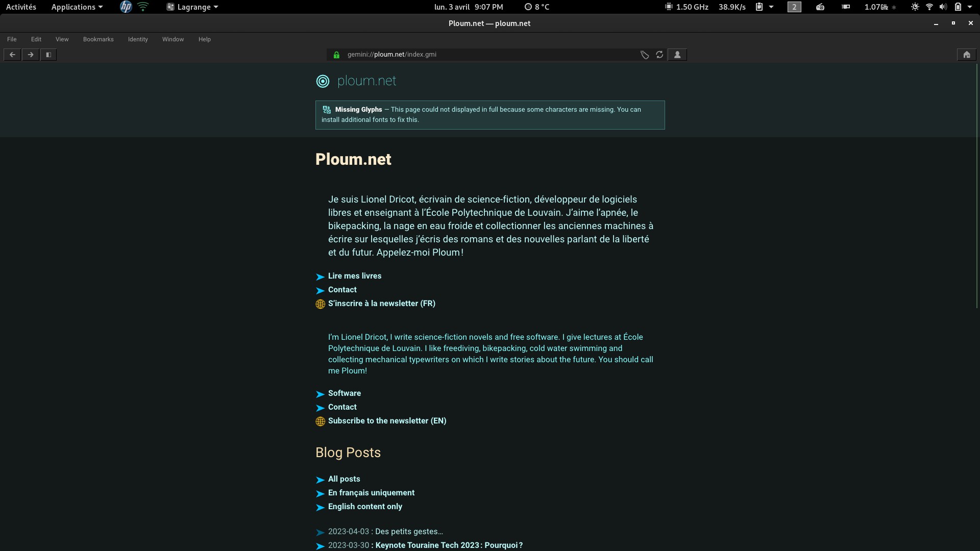This screenshot has height=551, width=980.
Task: Click the Missing Glyphs notice banner
Action: point(490,115)
